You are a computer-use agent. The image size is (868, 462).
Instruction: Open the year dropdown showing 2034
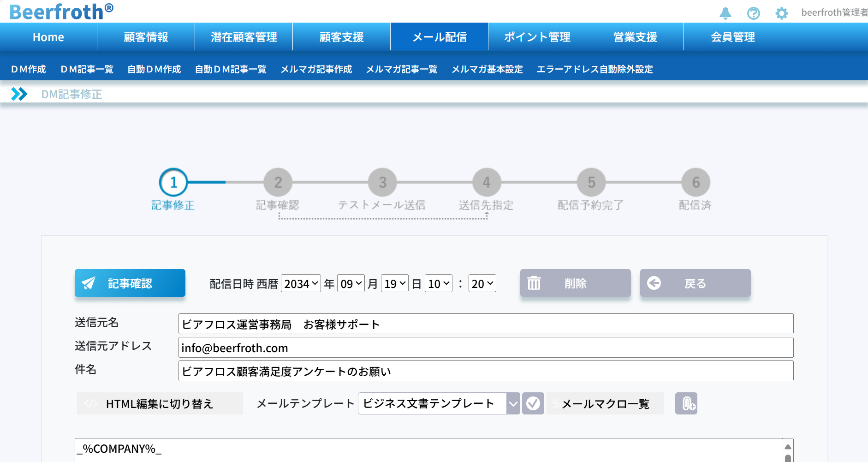(x=301, y=283)
